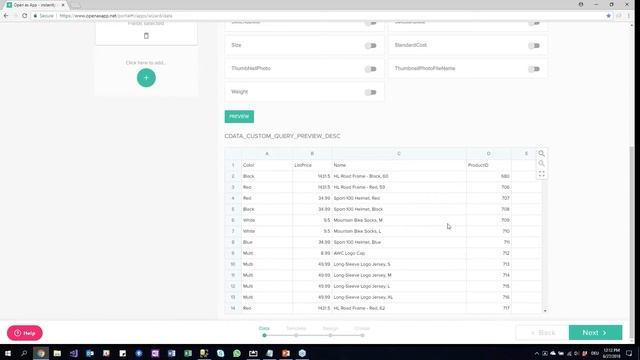The width and height of the screenshot is (640, 360).
Task: Toggle the StandardCost field switch
Action: (x=534, y=45)
